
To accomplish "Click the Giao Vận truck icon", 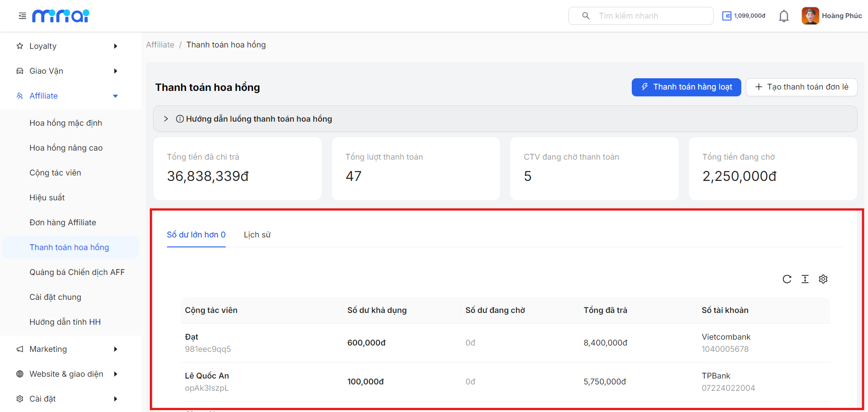I will (x=20, y=71).
